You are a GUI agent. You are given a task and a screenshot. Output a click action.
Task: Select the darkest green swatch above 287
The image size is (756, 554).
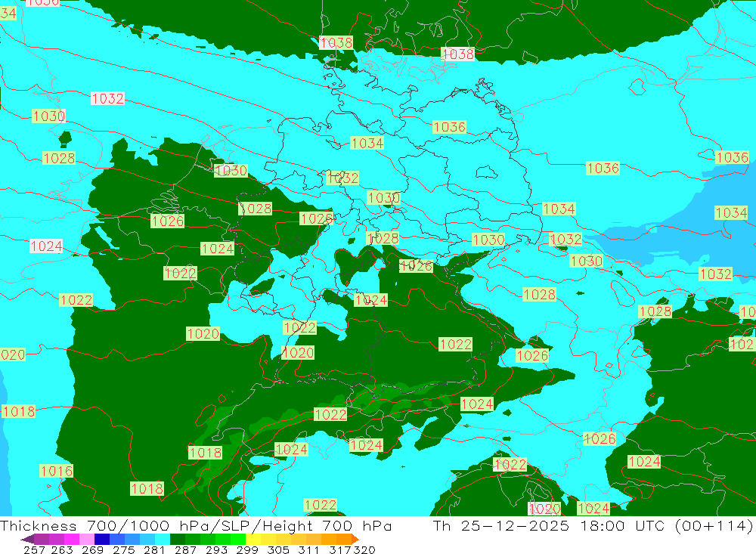pyautogui.click(x=178, y=539)
